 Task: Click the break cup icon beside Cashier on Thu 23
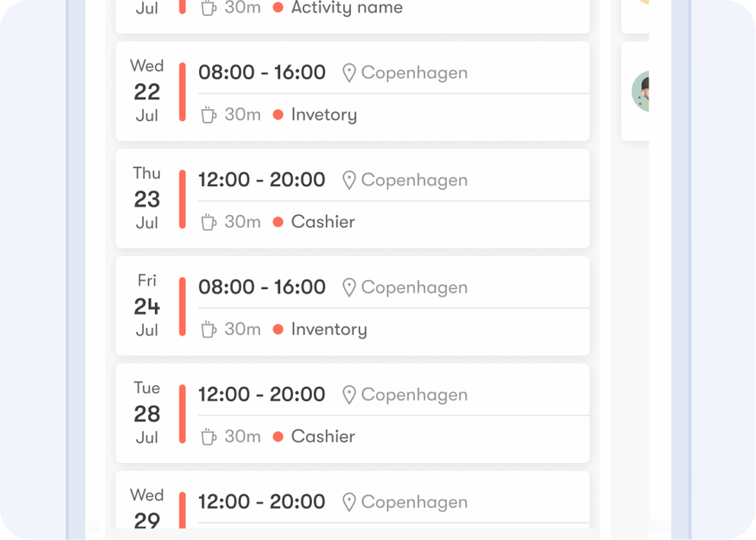208,222
